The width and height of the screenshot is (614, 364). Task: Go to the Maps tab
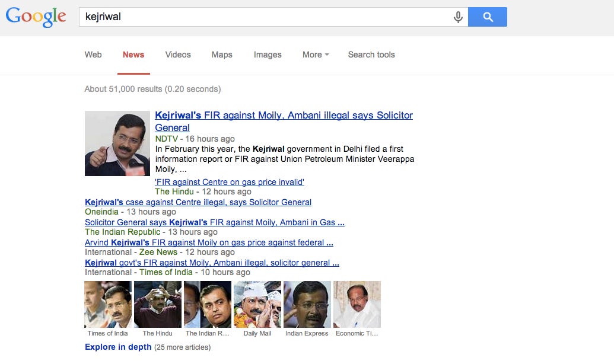pyautogui.click(x=222, y=55)
